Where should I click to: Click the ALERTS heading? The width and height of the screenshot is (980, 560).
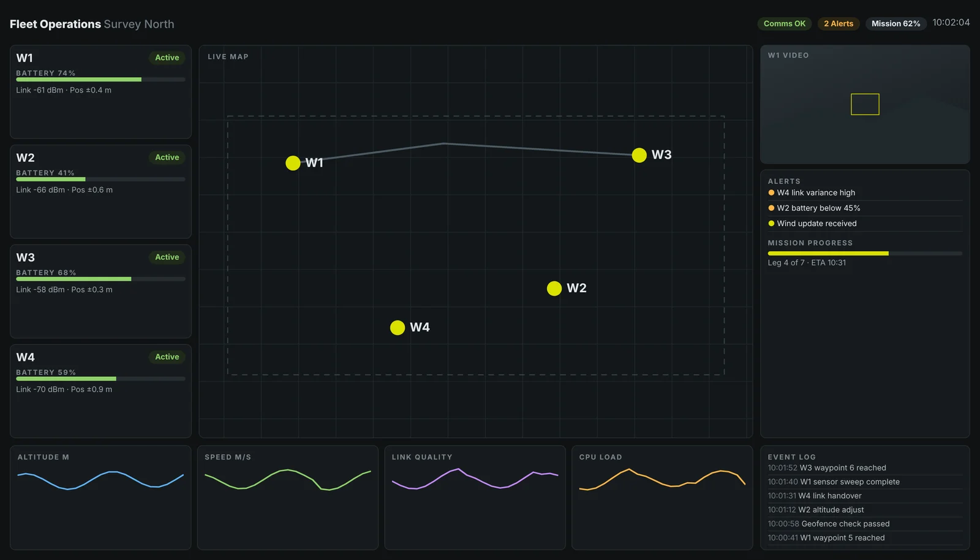click(784, 181)
